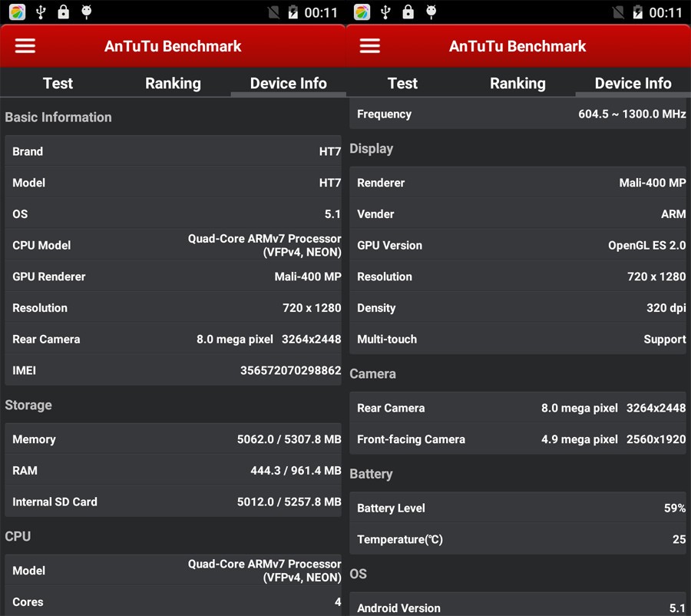Tap the Internal SD Card storage row

173,502
